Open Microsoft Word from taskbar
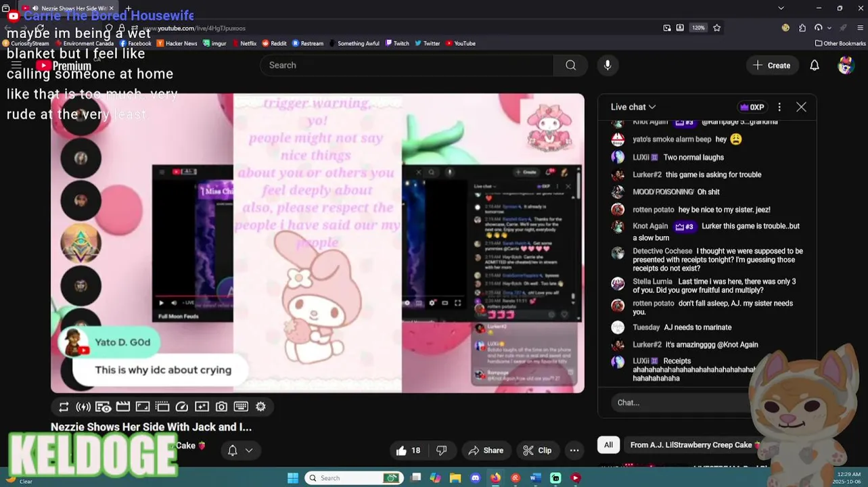 535,478
